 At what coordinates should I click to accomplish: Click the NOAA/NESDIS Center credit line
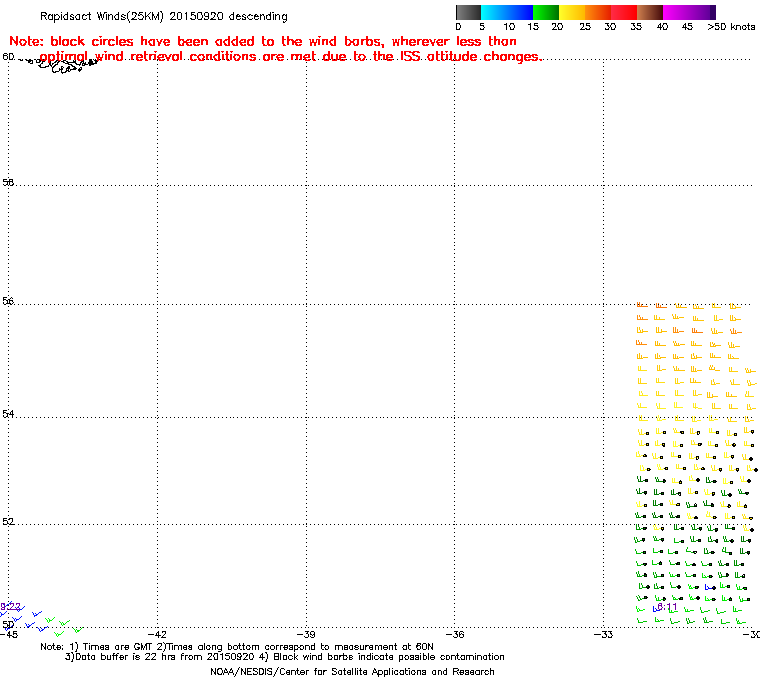(x=352, y=672)
